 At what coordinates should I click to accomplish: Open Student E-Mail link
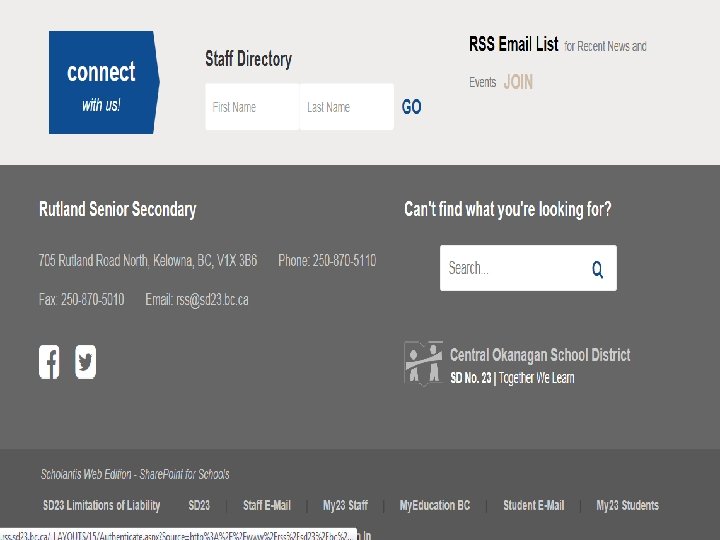(x=533, y=505)
